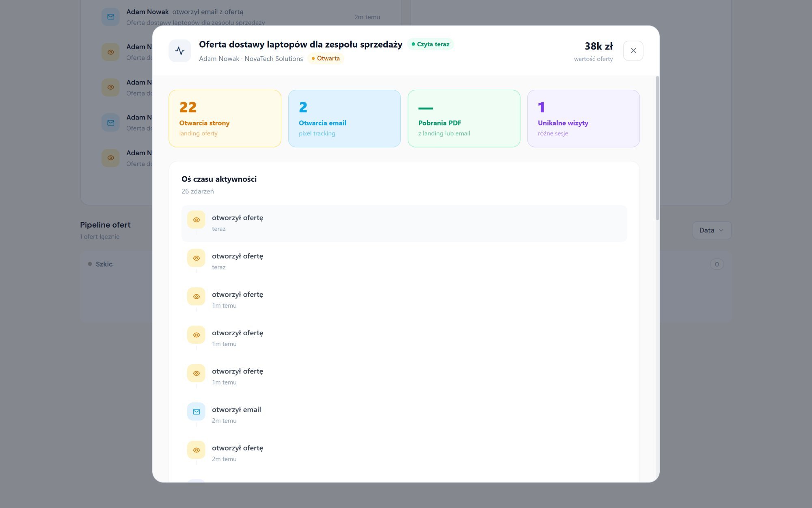Click the offer title in modal header
Viewport: 812px width, 508px height.
pyautogui.click(x=300, y=44)
